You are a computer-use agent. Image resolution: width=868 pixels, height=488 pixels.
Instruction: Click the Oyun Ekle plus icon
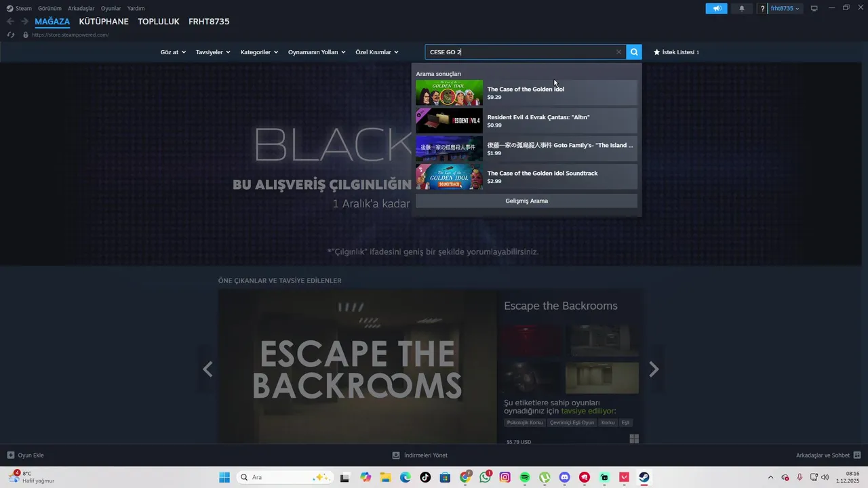pos(10,455)
